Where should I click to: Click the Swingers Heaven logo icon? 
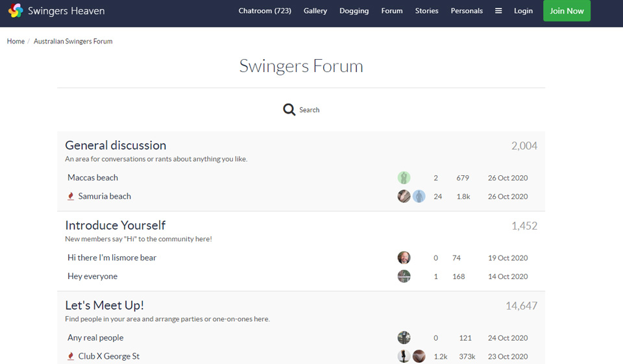(16, 11)
